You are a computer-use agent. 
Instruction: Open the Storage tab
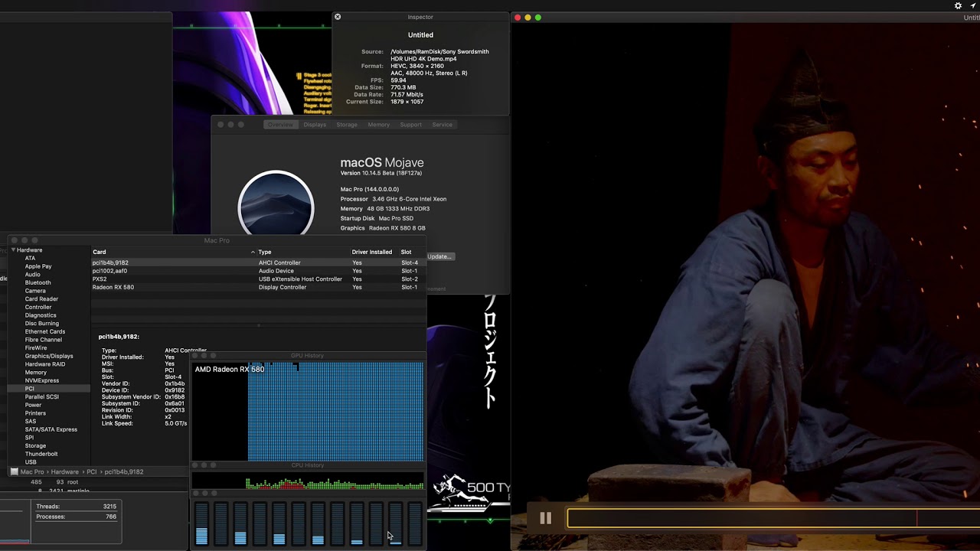[x=347, y=125]
